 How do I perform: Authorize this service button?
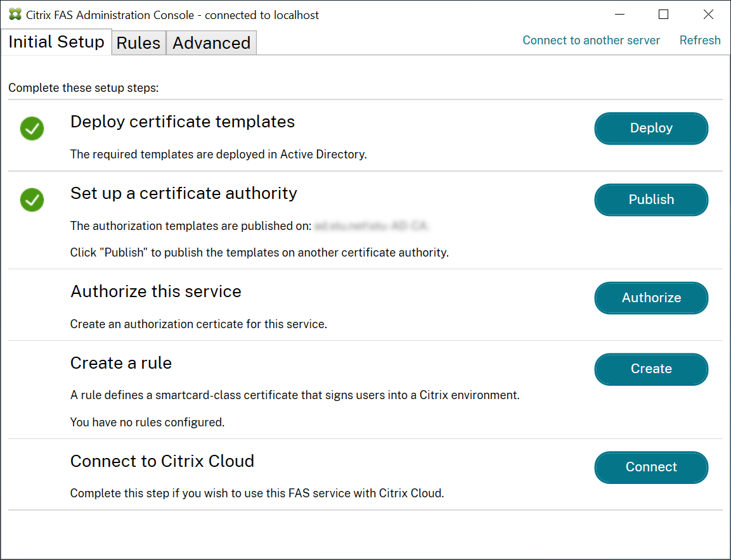pos(651,298)
